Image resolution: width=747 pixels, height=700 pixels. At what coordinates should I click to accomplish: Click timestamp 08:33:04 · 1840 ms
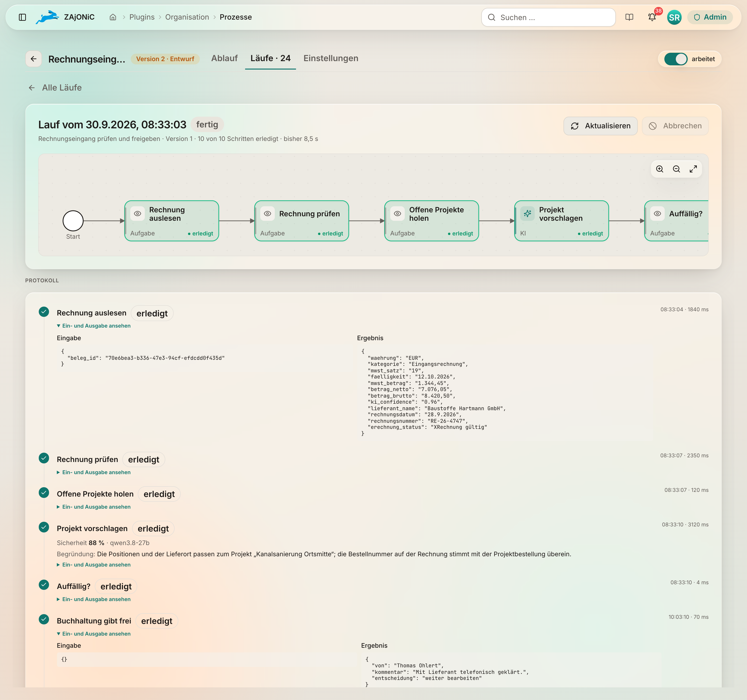pyautogui.click(x=684, y=309)
